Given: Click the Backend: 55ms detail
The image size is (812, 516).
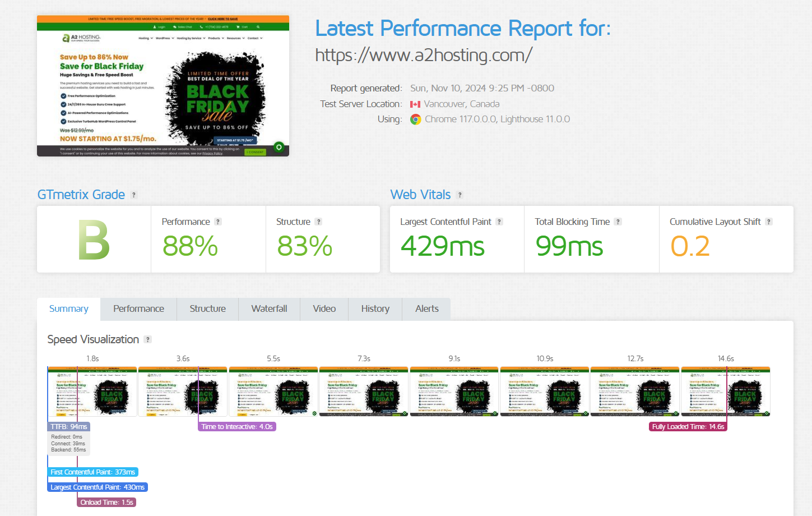Looking at the screenshot, I should coord(68,450).
